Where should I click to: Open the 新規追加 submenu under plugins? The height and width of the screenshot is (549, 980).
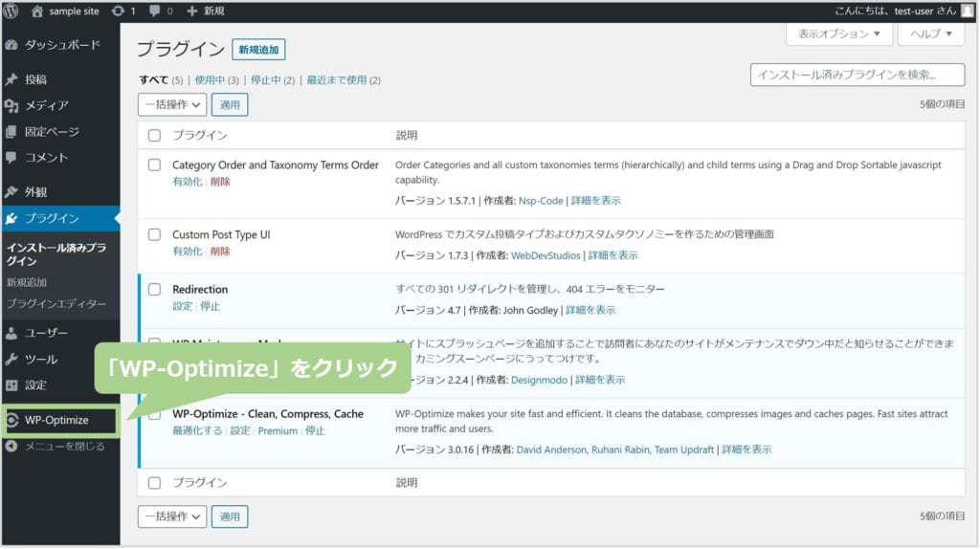(x=27, y=282)
